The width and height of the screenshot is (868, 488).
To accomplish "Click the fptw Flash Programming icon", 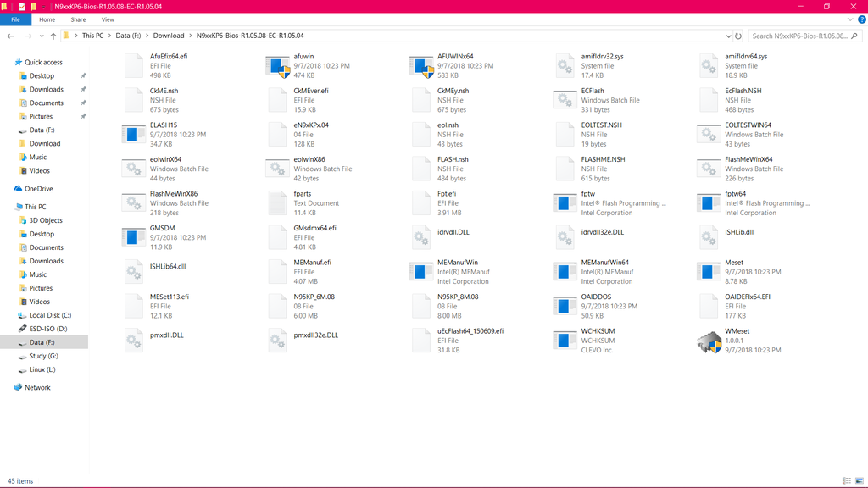I will [565, 203].
